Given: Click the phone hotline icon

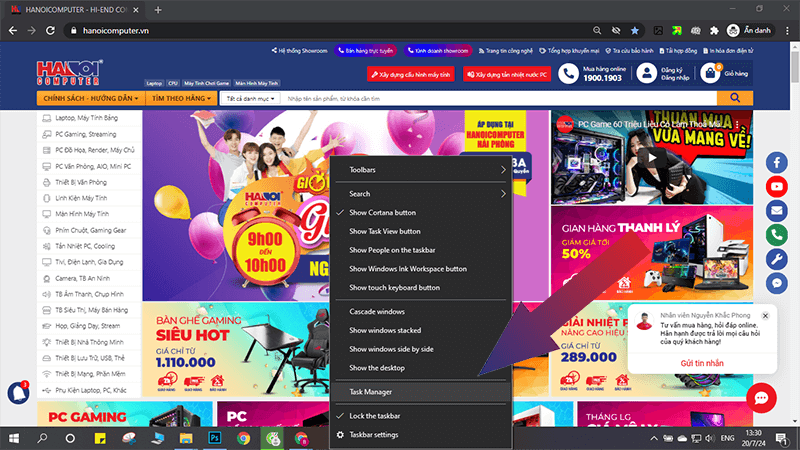Looking at the screenshot, I should click(x=568, y=73).
